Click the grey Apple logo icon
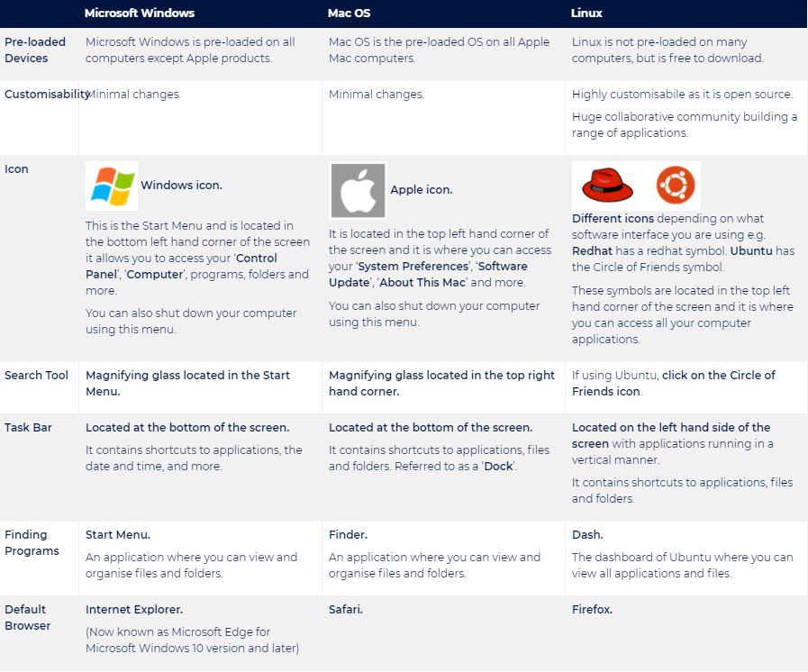 359,191
